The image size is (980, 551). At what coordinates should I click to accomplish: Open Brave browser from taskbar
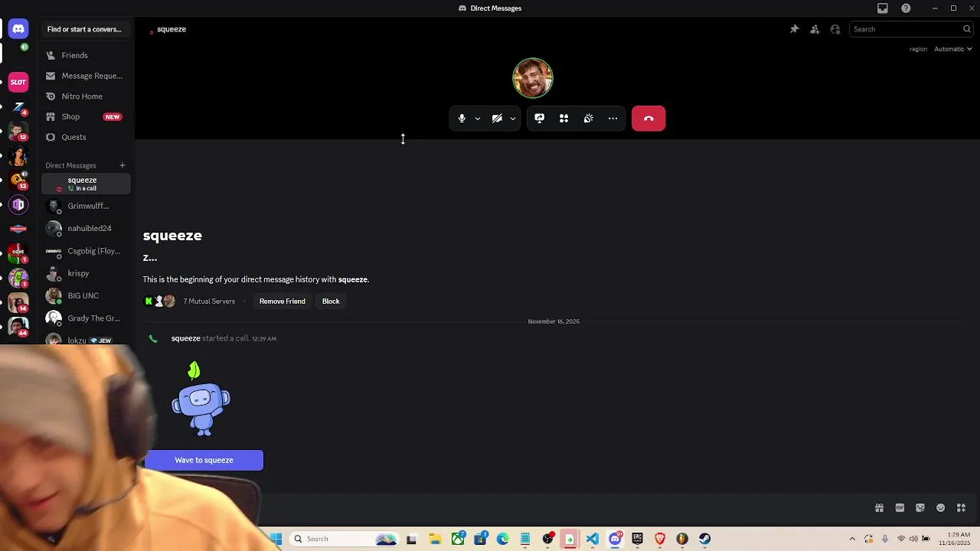(x=660, y=539)
